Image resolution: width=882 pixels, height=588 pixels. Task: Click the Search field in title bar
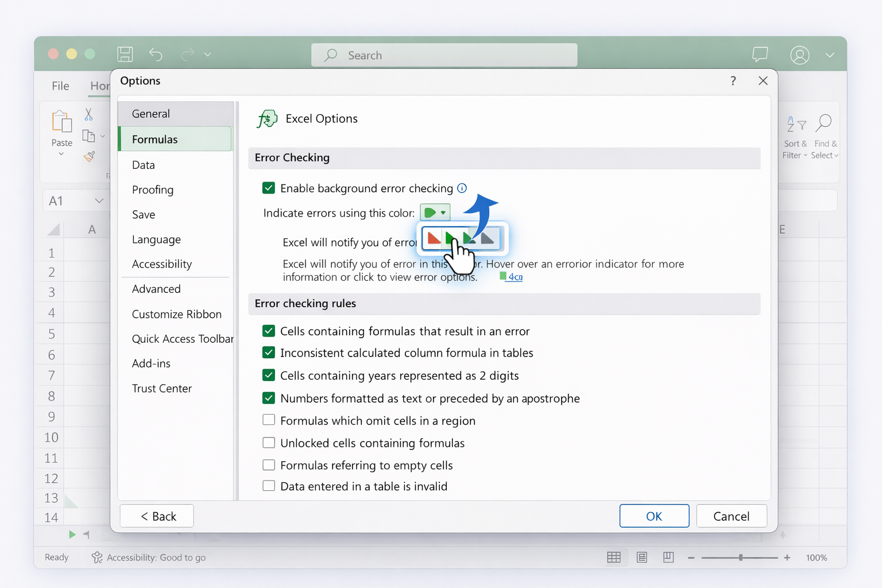pos(444,55)
